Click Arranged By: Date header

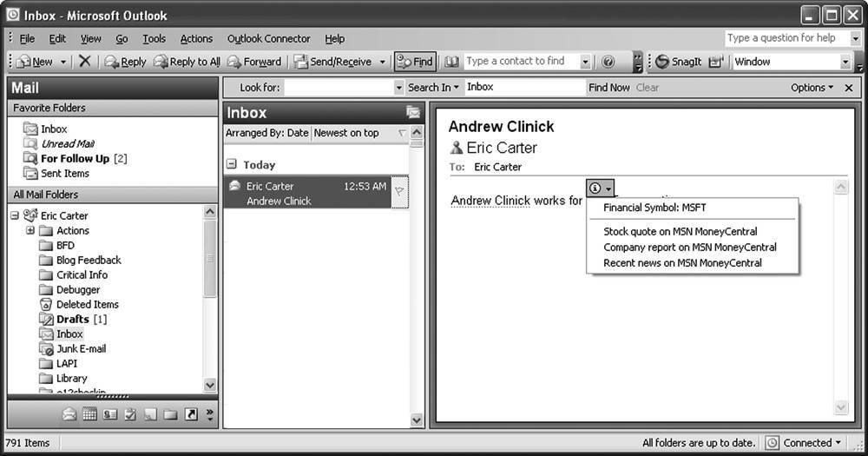(266, 133)
